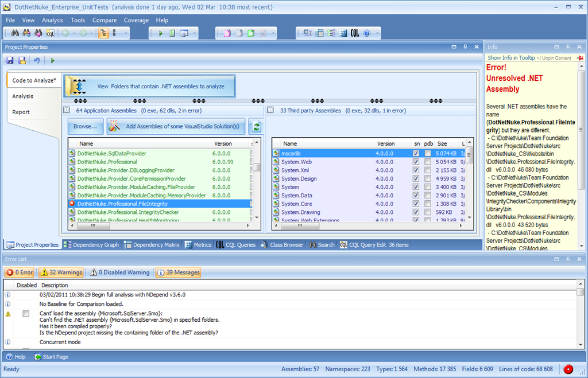Run analysis with main toolbar play icon
Image resolution: width=588 pixels, height=378 pixels.
pos(161,33)
